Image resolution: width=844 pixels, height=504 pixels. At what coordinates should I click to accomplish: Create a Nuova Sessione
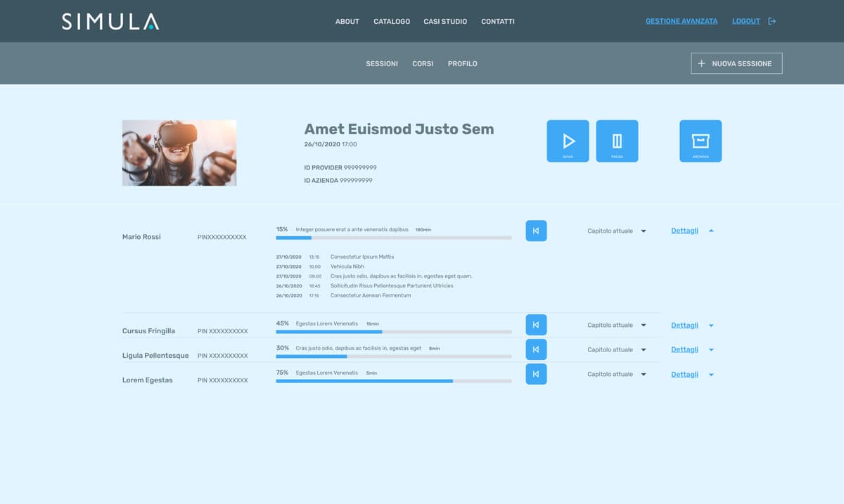pyautogui.click(x=736, y=63)
